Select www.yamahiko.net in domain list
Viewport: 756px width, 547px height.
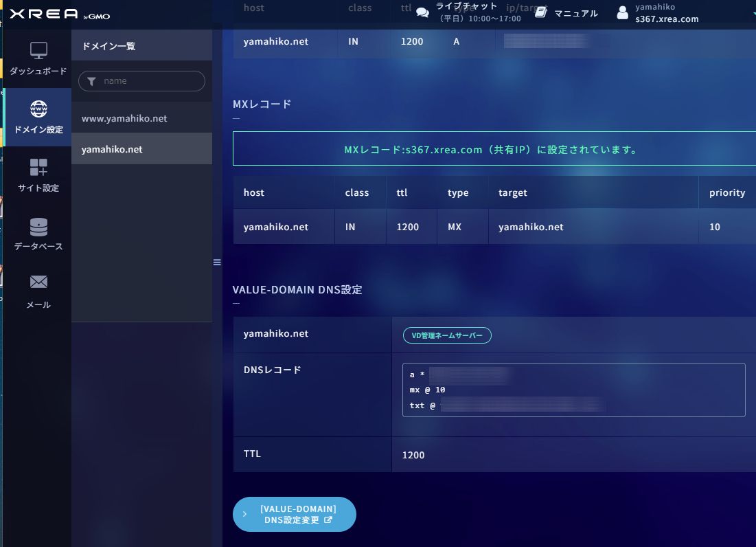tap(124, 118)
